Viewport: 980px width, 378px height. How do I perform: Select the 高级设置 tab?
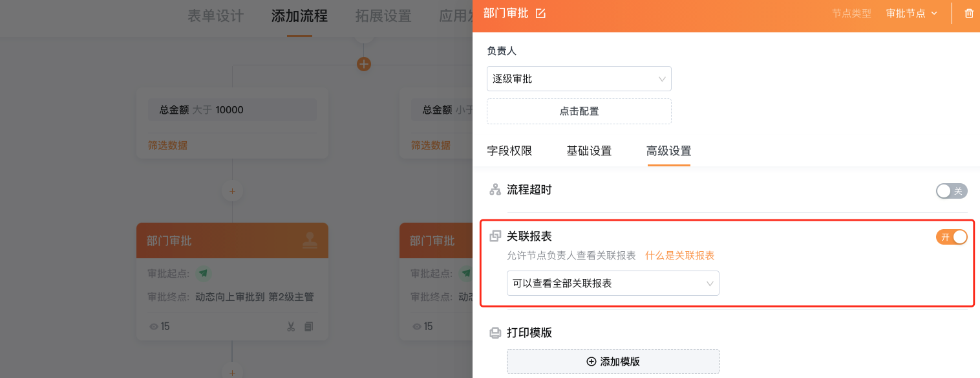(669, 151)
